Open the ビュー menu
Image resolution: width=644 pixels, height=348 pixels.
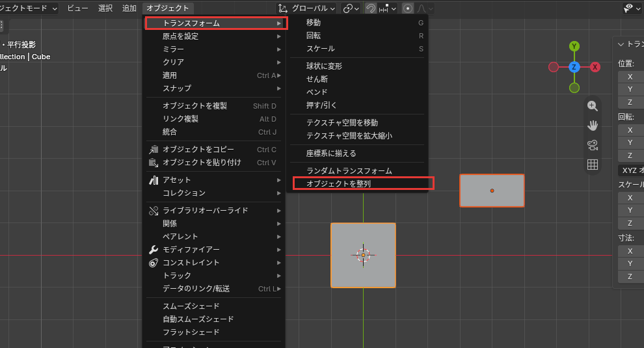pos(77,8)
